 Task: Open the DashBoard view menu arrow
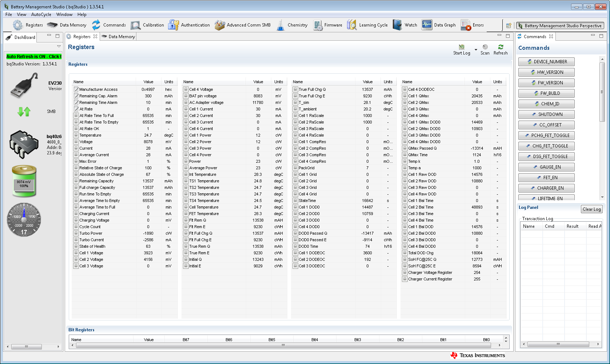point(59,46)
